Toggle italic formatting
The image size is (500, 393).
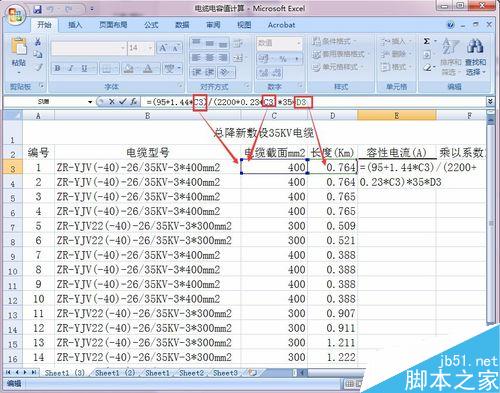coord(70,68)
